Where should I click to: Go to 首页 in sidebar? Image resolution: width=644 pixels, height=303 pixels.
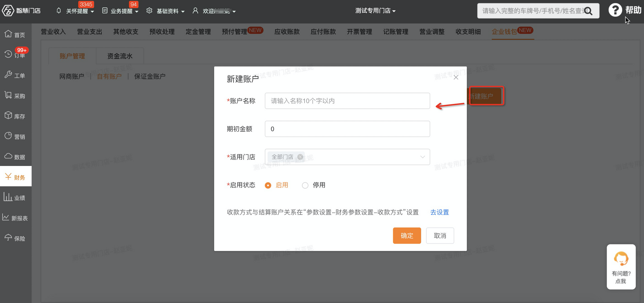[x=15, y=34]
